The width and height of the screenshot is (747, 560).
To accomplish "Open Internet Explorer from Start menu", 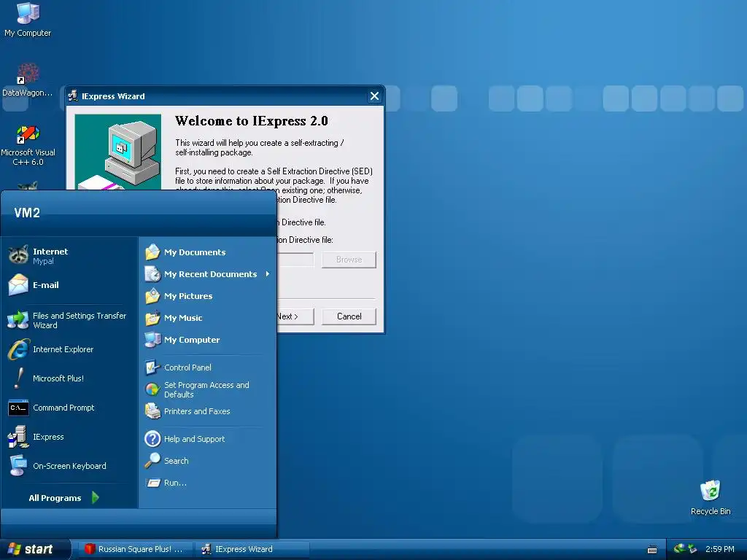I will pyautogui.click(x=18, y=349).
